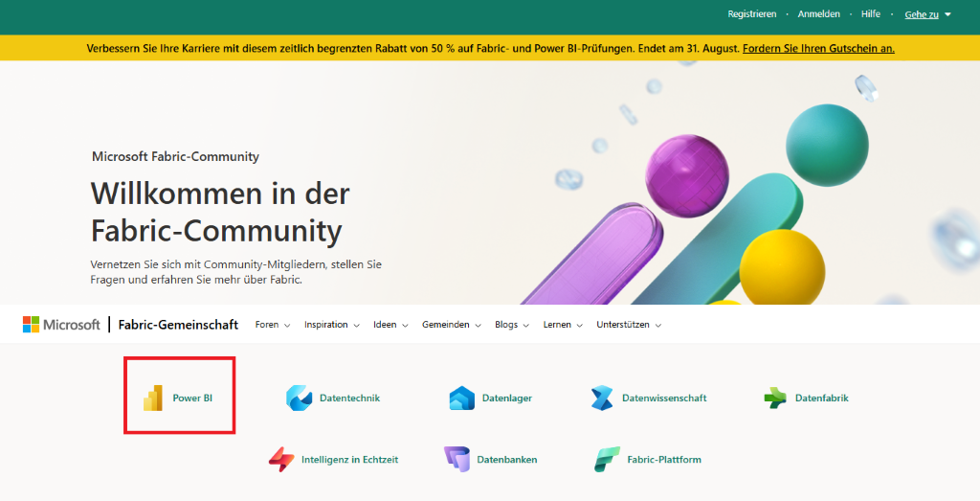
Task: Open the Intelligenz in Echtzeit link
Action: tap(349, 459)
